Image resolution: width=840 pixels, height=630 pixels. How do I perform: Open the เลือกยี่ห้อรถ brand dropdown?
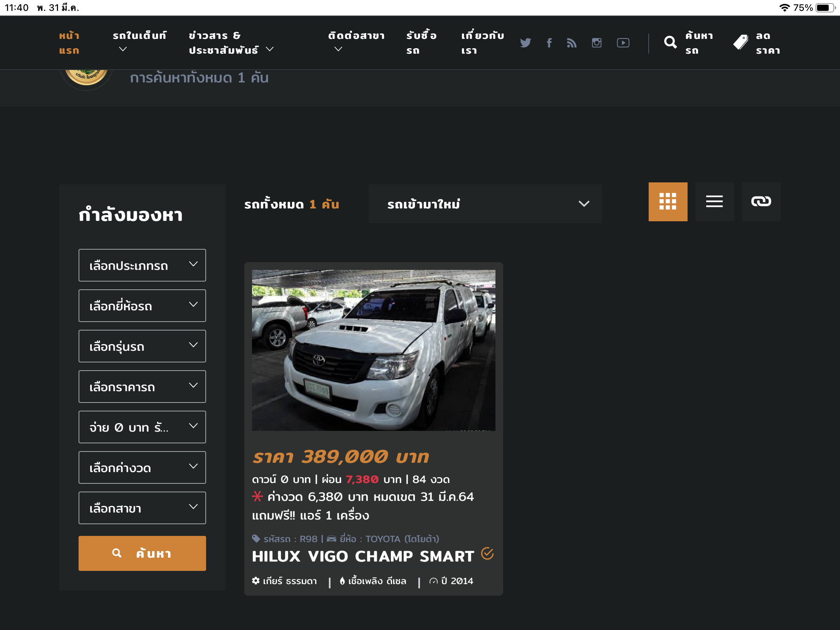[x=142, y=306]
